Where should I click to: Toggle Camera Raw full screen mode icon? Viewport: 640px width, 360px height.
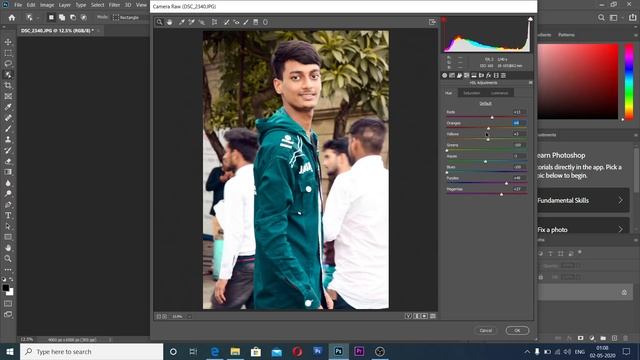click(432, 22)
